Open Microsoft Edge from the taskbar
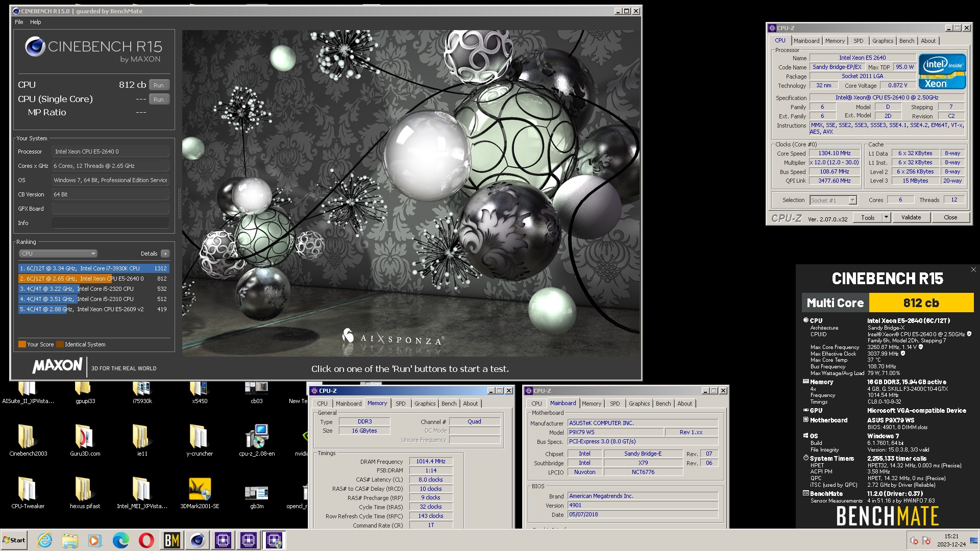Viewport: 980px width, 551px height. pyautogui.click(x=120, y=540)
